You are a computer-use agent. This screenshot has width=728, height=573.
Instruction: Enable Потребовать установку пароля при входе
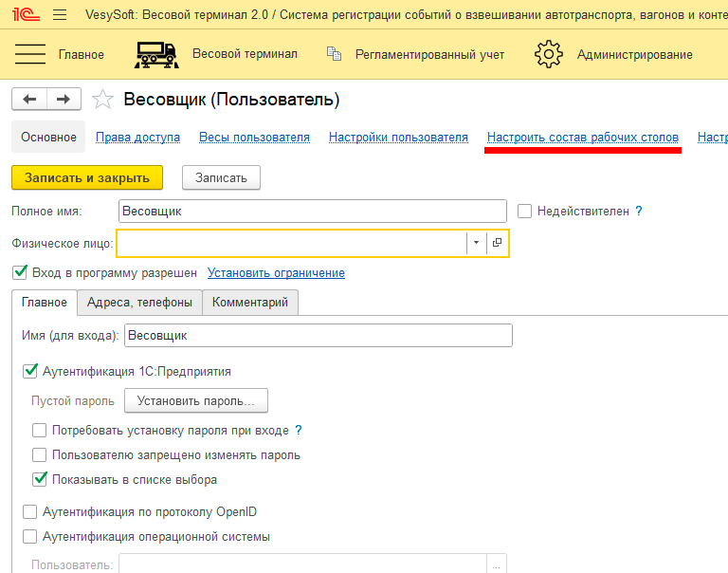click(40, 430)
